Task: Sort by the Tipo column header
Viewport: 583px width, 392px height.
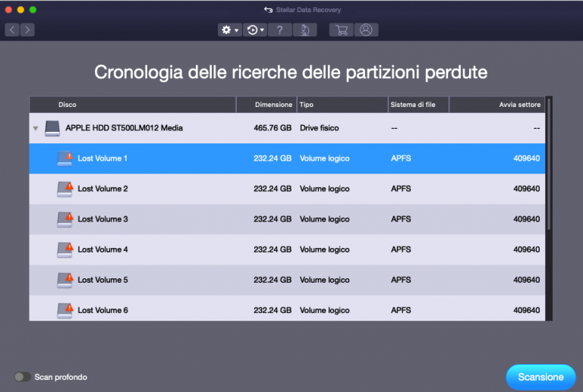Action: click(342, 105)
